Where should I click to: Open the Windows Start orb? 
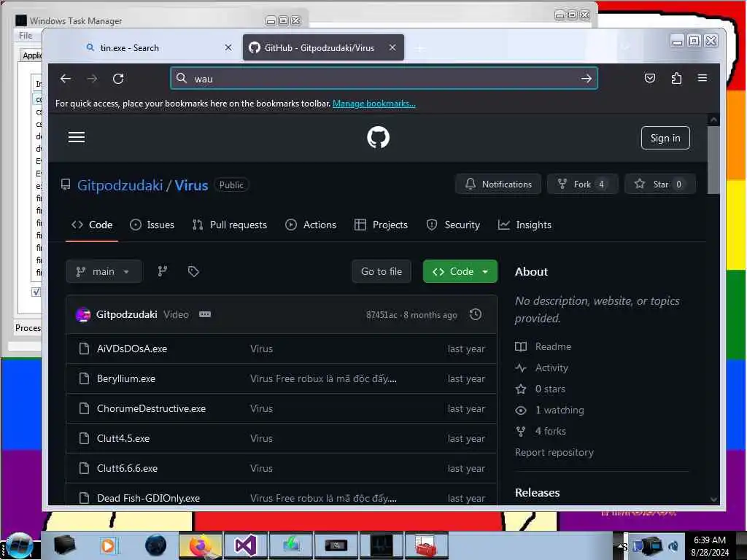pyautogui.click(x=19, y=545)
